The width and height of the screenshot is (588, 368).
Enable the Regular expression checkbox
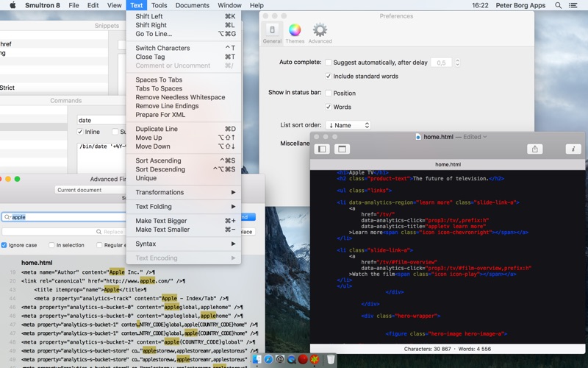click(x=99, y=245)
